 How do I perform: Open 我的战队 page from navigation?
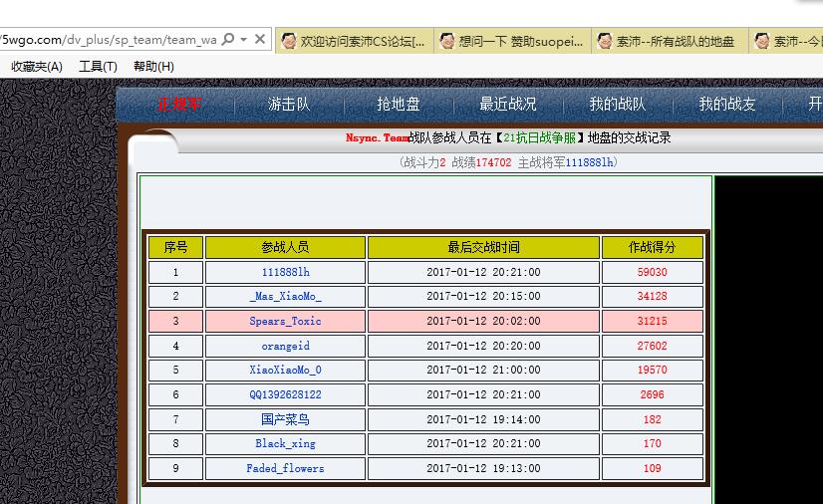618,105
